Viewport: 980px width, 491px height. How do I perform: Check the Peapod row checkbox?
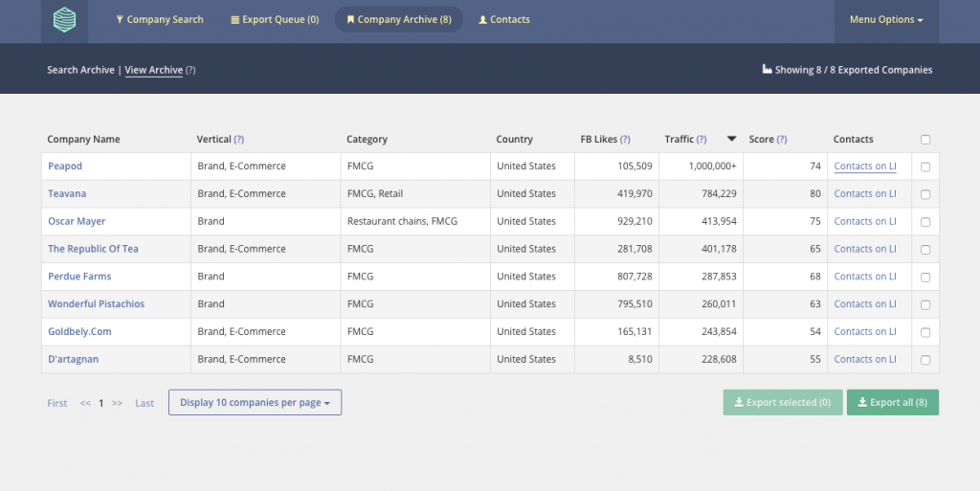pyautogui.click(x=925, y=167)
